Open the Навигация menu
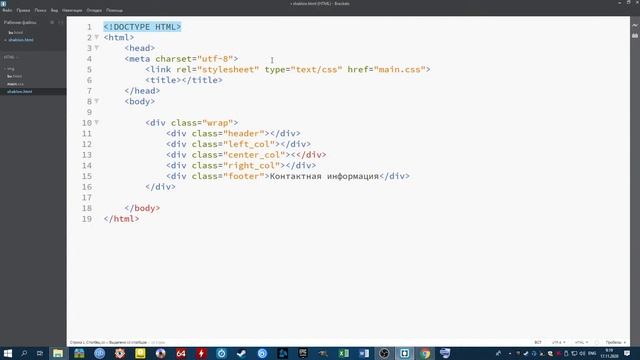 tap(72, 10)
